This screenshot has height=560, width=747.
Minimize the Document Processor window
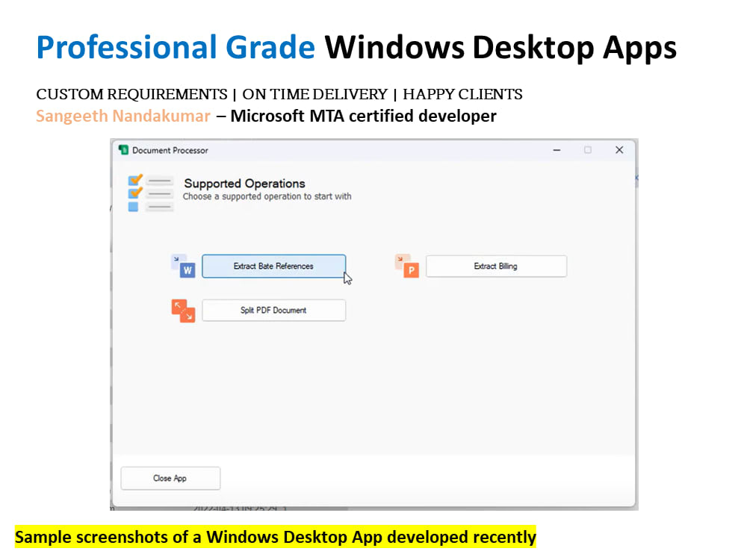pos(557,150)
